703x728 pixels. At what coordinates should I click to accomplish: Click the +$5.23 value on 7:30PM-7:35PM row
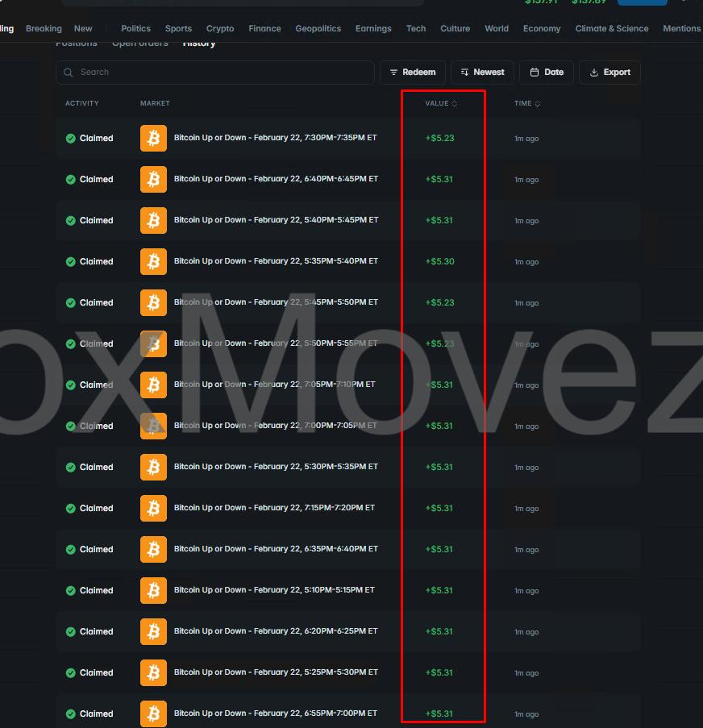[x=439, y=138]
